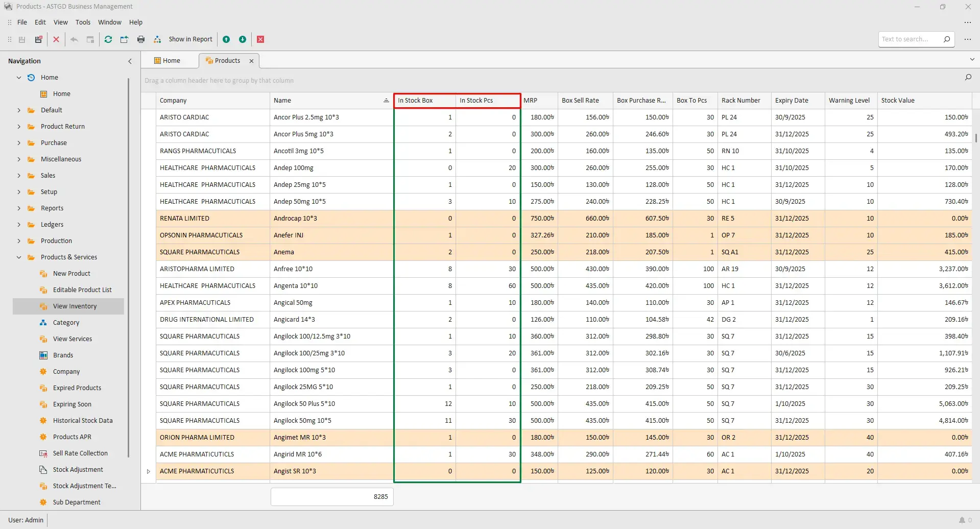The image size is (980, 529).
Task: Expand the Purchase folder
Action: pos(19,143)
